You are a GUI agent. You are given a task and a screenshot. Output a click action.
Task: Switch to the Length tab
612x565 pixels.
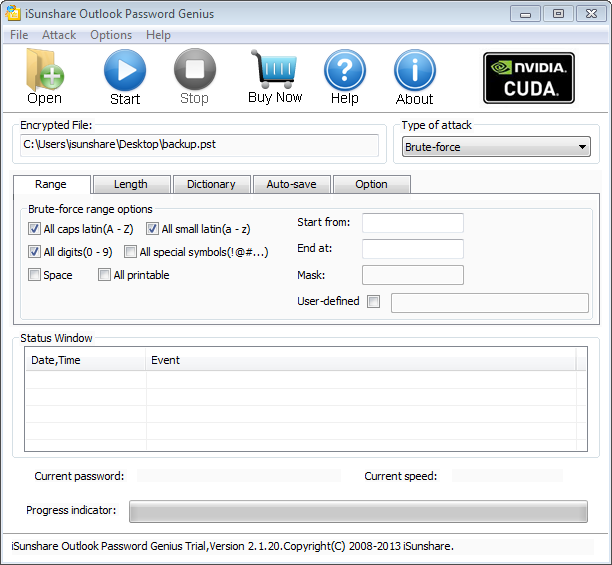coord(132,184)
